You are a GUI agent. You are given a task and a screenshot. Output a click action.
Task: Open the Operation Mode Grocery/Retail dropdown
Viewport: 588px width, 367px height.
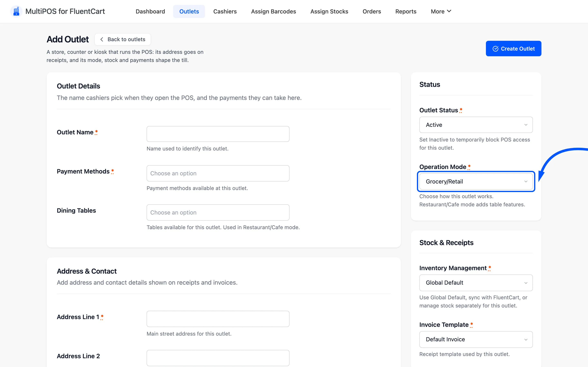(476, 181)
